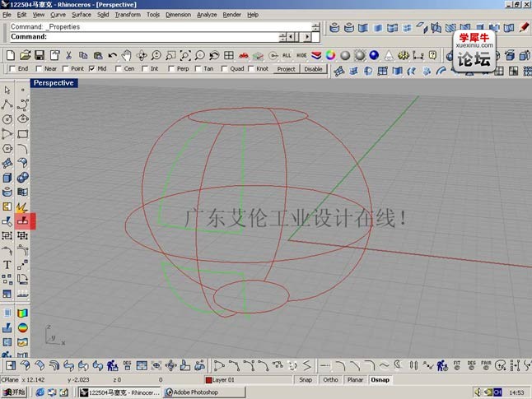
Task: Click the red car icon
Action: 244,55
